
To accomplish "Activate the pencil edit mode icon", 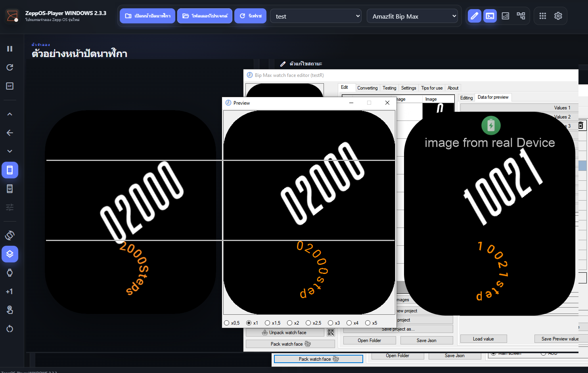I will coord(475,16).
